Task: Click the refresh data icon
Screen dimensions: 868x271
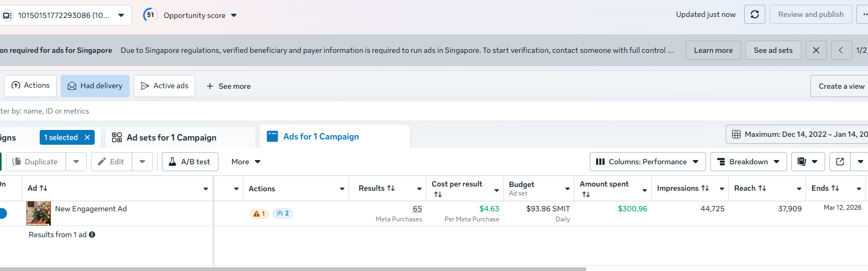Action: tap(755, 14)
